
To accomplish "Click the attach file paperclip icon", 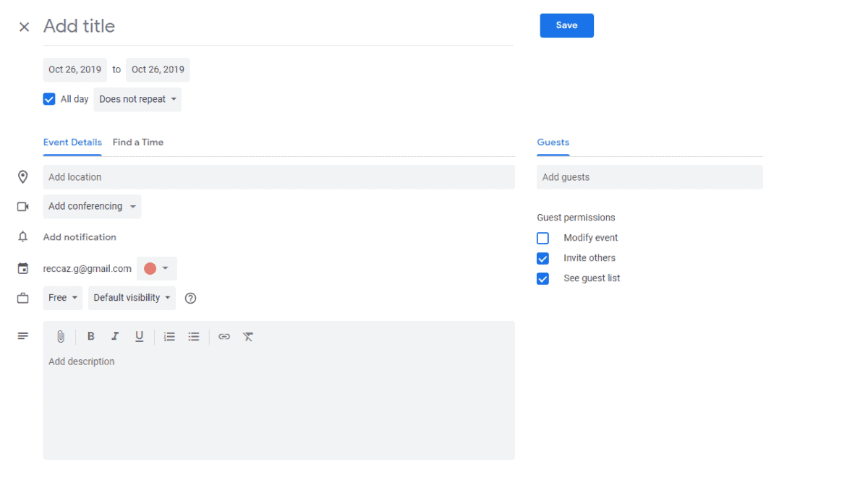I will point(61,337).
